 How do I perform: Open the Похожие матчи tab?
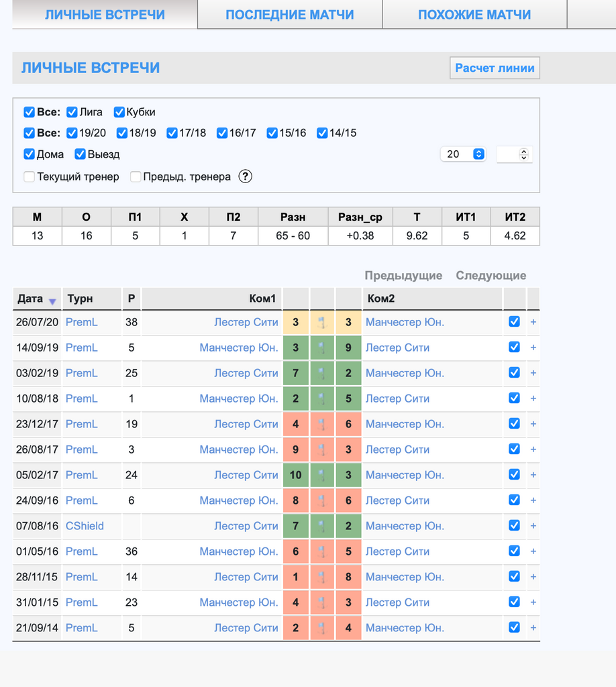pyautogui.click(x=474, y=15)
